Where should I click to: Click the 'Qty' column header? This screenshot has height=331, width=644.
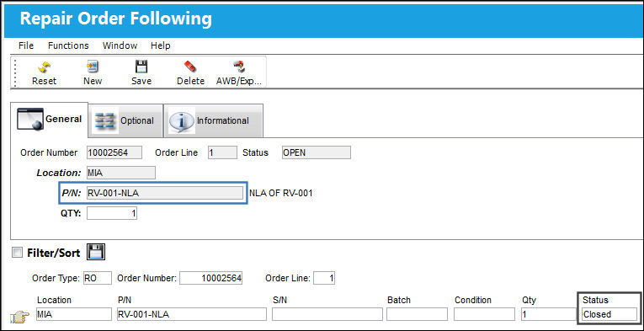point(529,300)
